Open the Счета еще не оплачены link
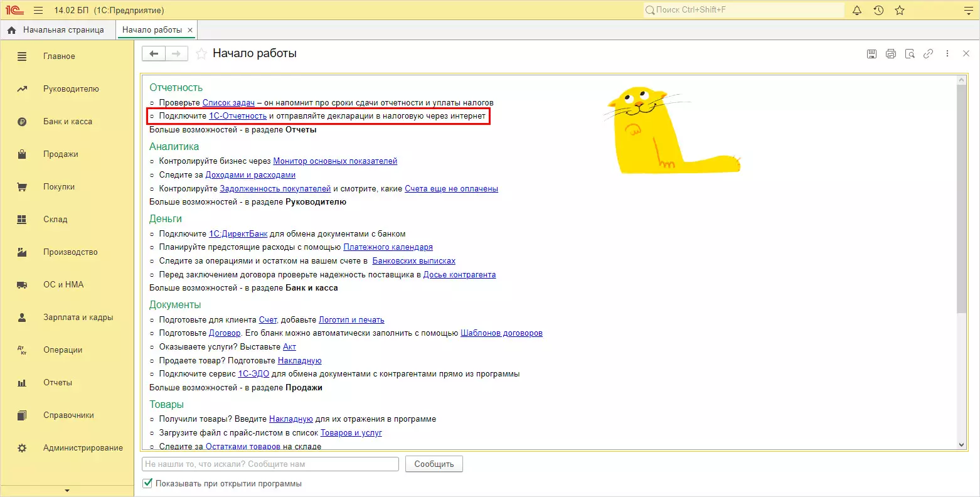This screenshot has height=497, width=980. click(451, 189)
